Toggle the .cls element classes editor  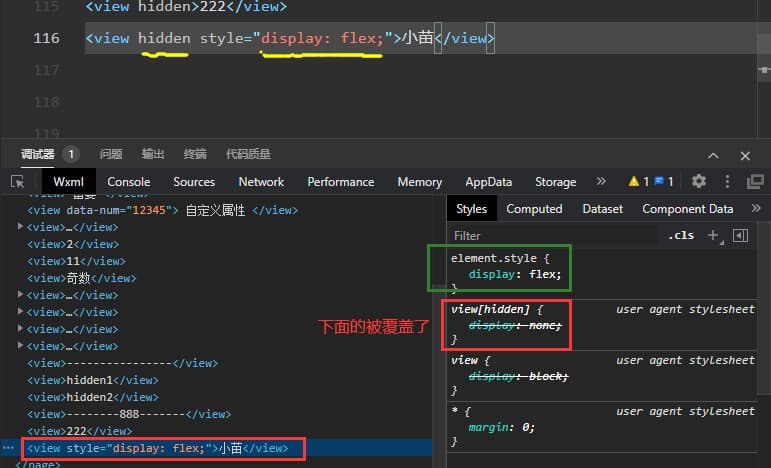pos(681,236)
